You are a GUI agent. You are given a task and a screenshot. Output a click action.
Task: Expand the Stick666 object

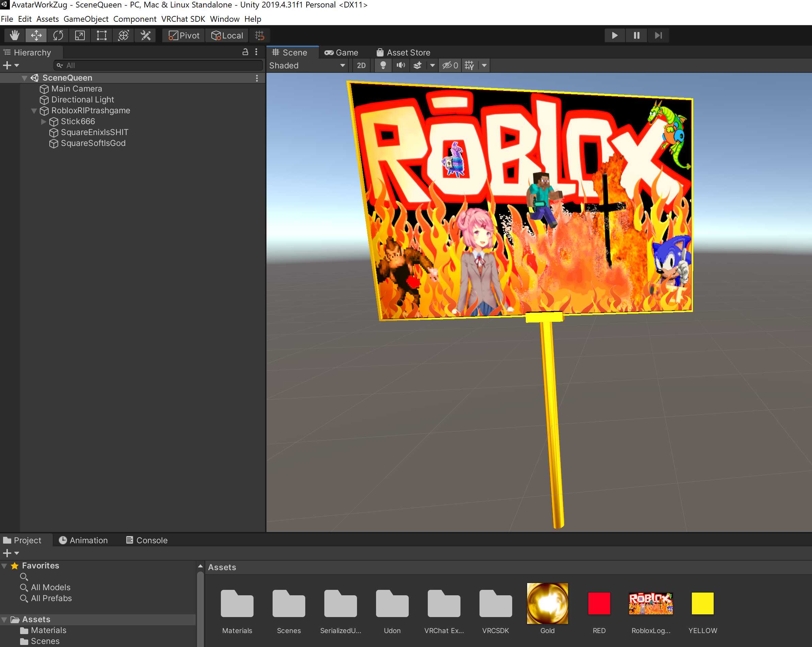(43, 121)
